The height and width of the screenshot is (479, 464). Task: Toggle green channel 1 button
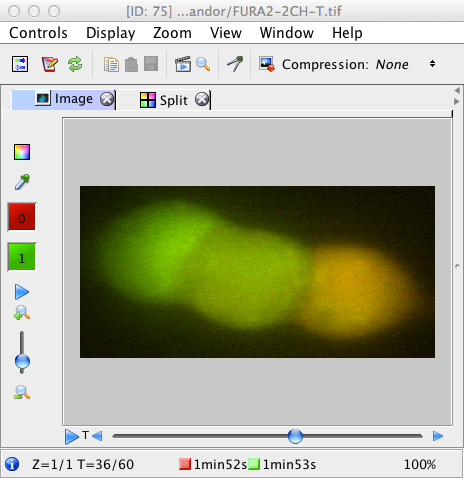[22, 257]
